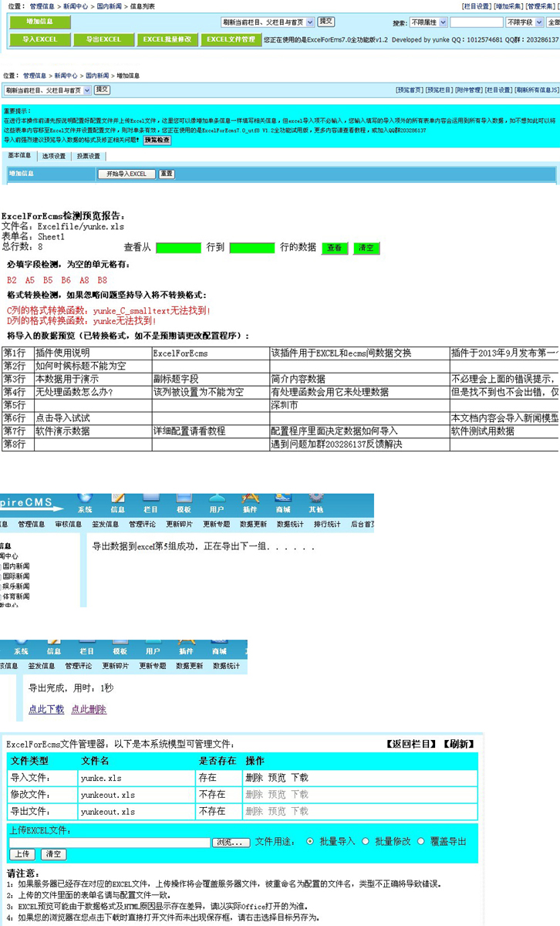Open 用户 icon in export-progress CMS header
The height and width of the screenshot is (926, 560).
coord(217,503)
